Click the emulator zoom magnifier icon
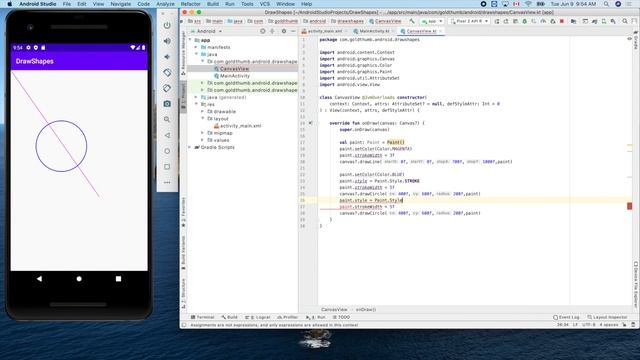 coord(167,120)
